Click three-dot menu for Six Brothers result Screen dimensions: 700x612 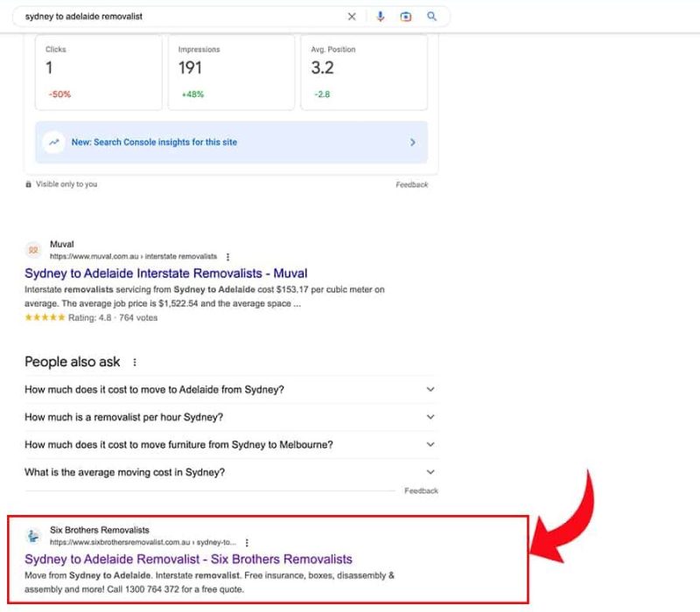[x=247, y=542]
